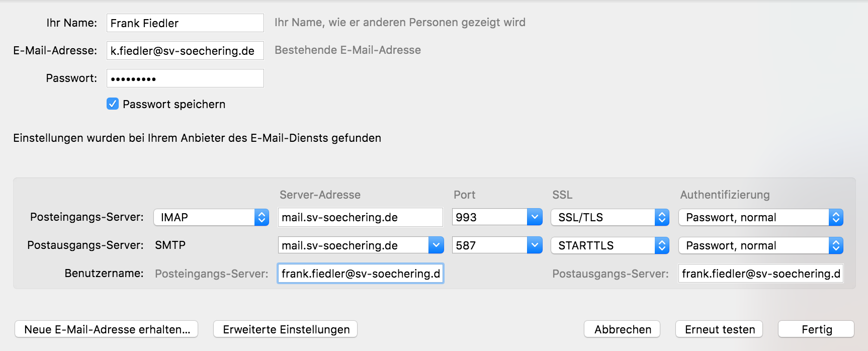Toggle the Passwort speichern checkbox
The width and height of the screenshot is (868, 351).
coord(113,104)
